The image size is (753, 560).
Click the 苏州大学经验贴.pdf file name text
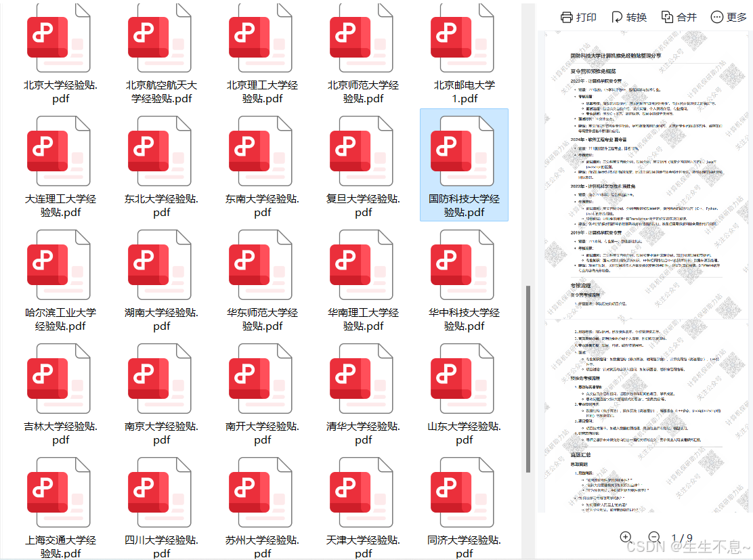tap(262, 546)
